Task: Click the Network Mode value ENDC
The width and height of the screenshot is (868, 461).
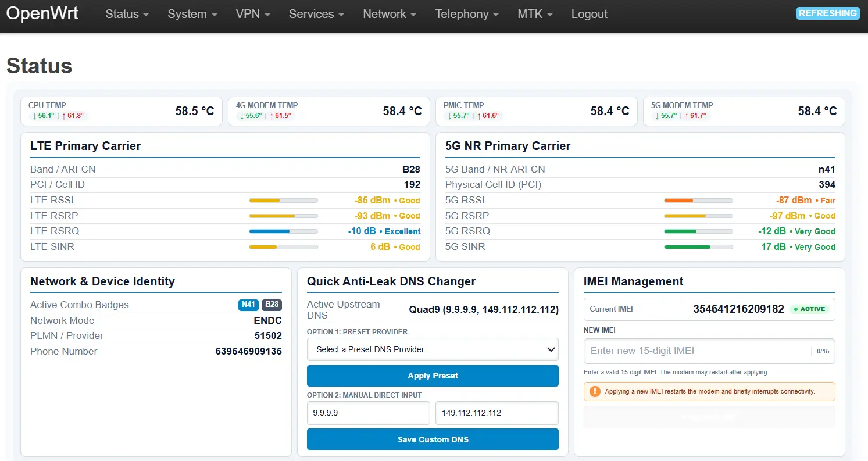Action: coord(268,320)
